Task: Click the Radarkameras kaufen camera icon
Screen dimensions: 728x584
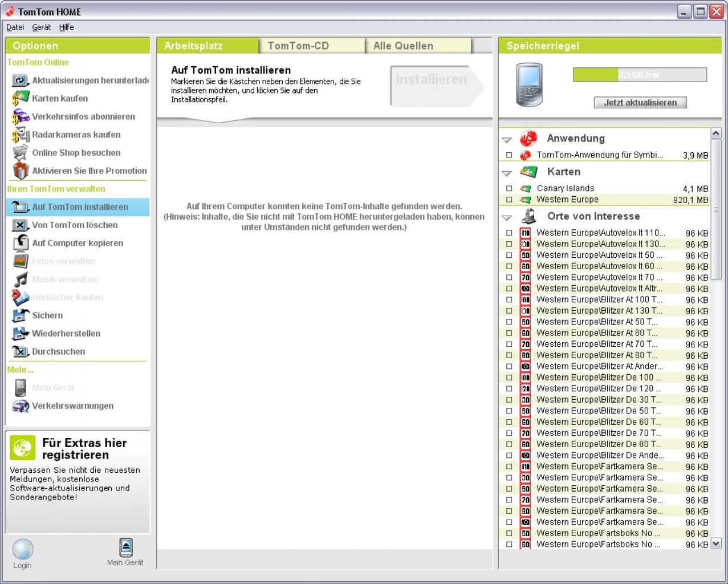Action: pyautogui.click(x=21, y=135)
